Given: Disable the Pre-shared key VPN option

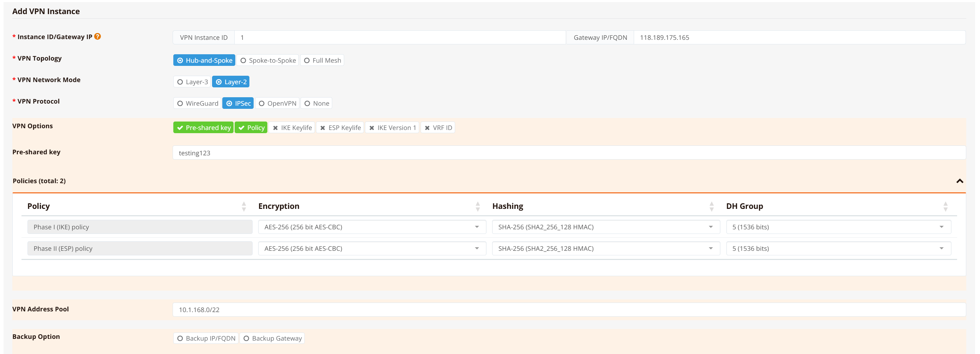Looking at the screenshot, I should pyautogui.click(x=204, y=128).
